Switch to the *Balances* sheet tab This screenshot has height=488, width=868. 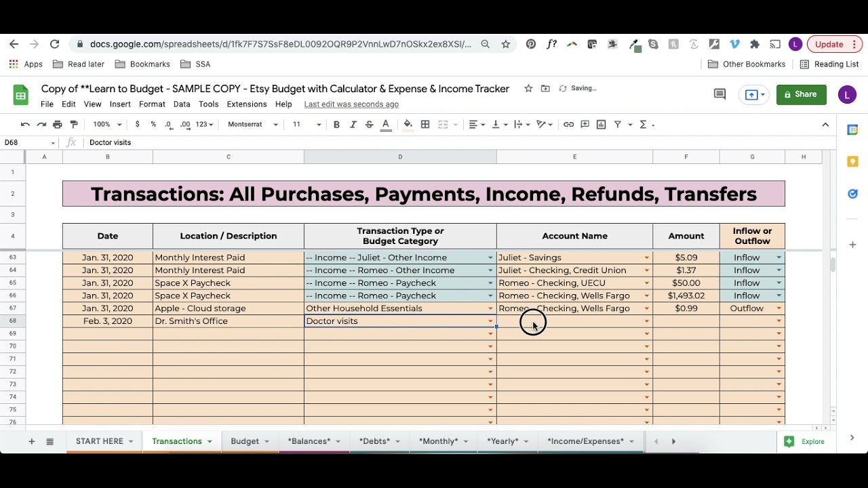click(309, 441)
